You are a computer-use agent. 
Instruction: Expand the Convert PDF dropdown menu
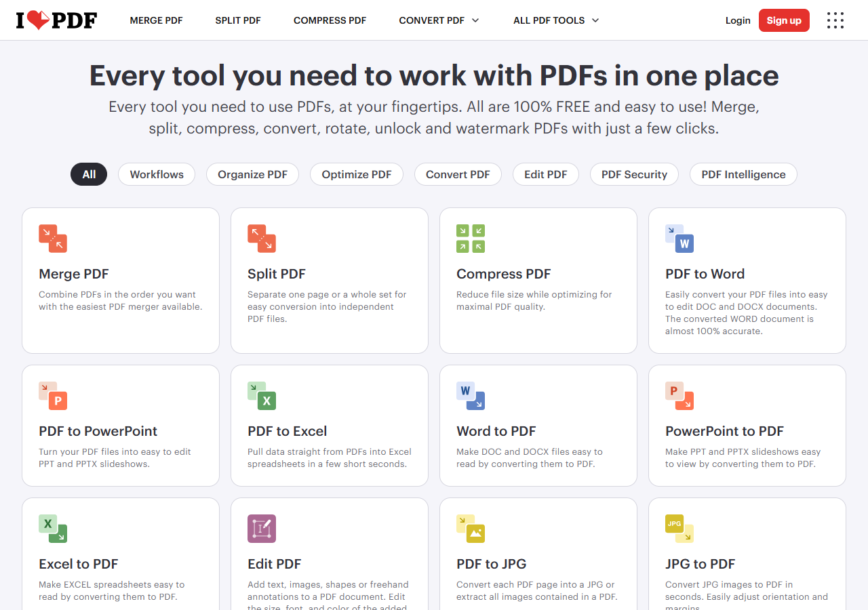click(x=439, y=20)
